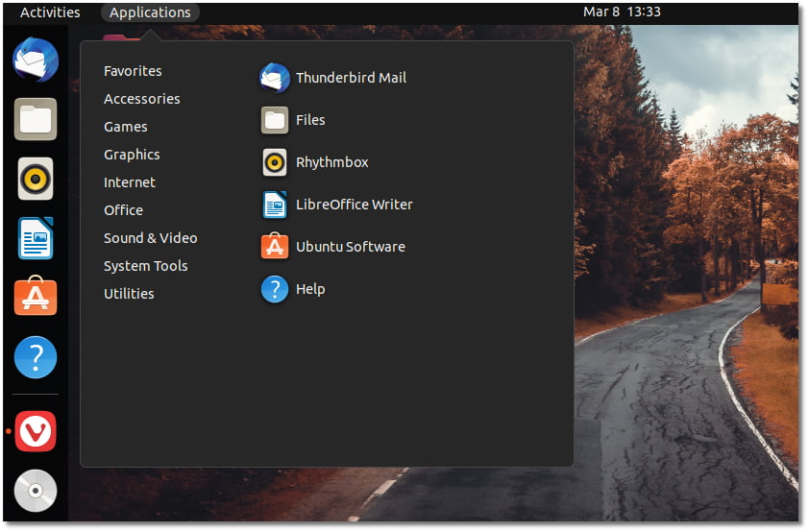The height and width of the screenshot is (532, 809).
Task: Launch the Thunderbird Mail text entry
Action: (x=352, y=78)
